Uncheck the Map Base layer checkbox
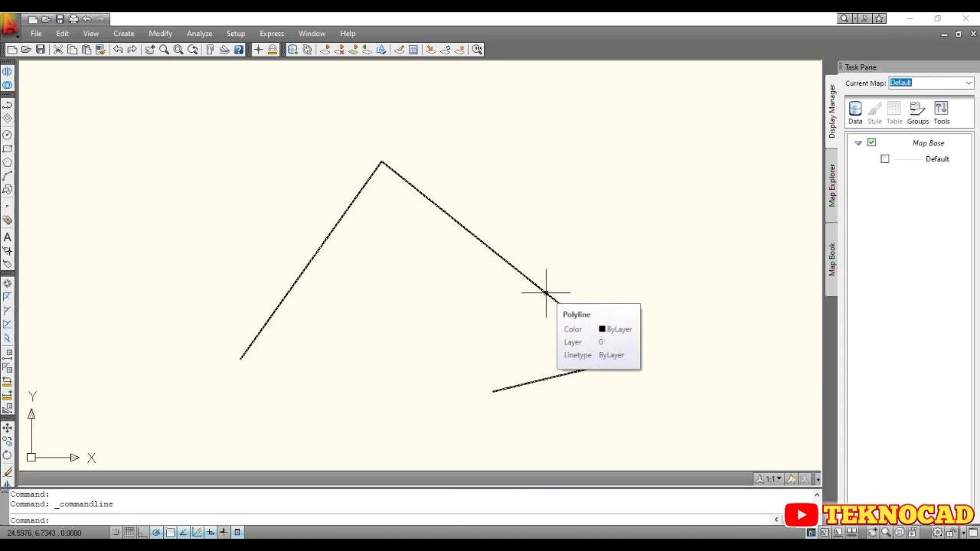 click(871, 142)
